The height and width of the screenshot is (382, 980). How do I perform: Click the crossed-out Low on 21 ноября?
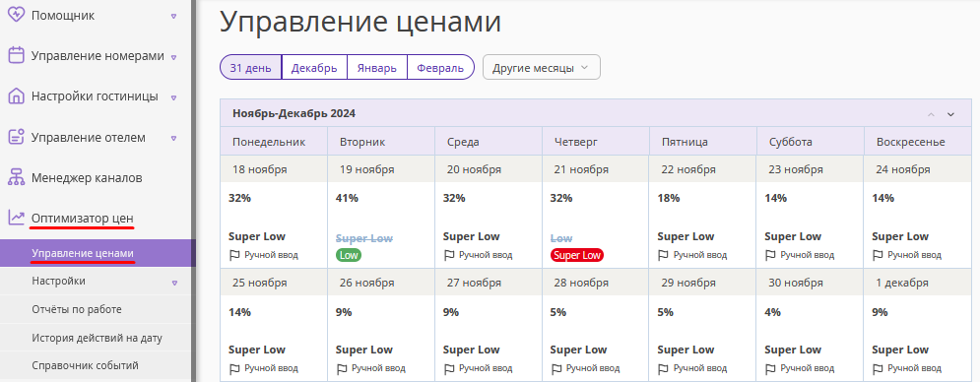(x=561, y=238)
